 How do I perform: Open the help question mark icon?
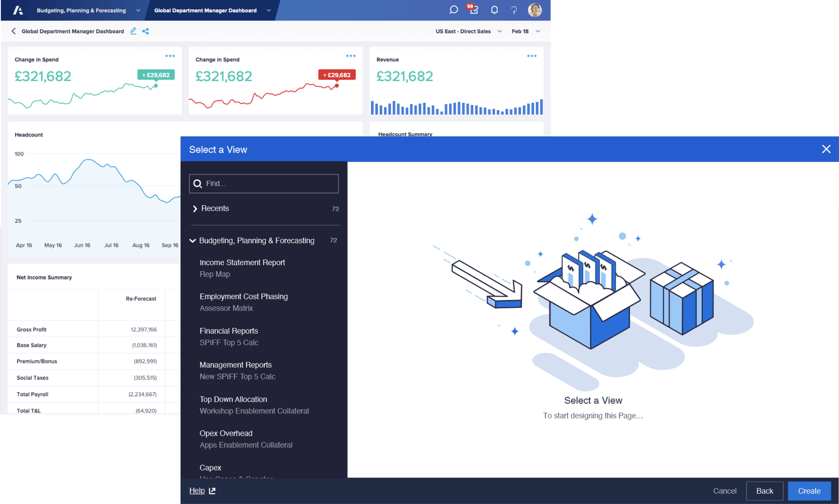point(514,10)
